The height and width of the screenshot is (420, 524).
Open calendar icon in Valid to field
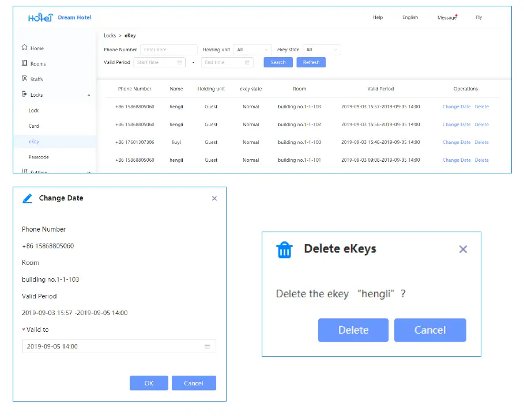(x=208, y=346)
